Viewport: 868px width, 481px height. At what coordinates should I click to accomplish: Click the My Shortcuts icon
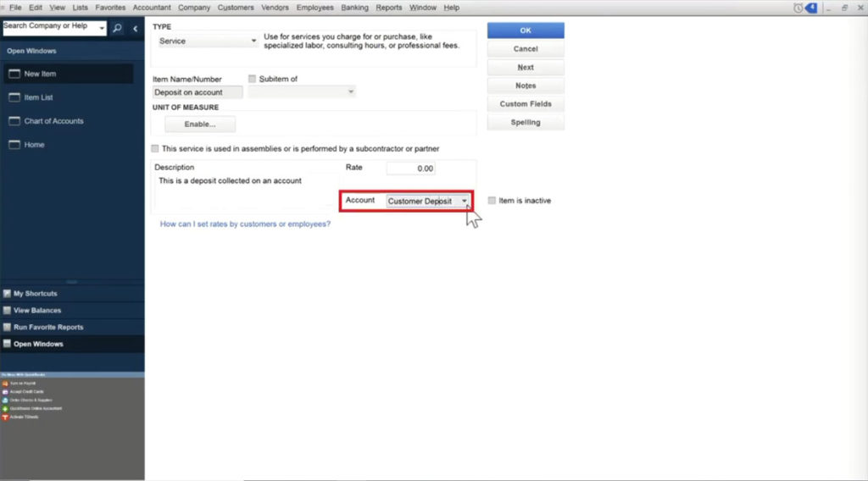[7, 294]
